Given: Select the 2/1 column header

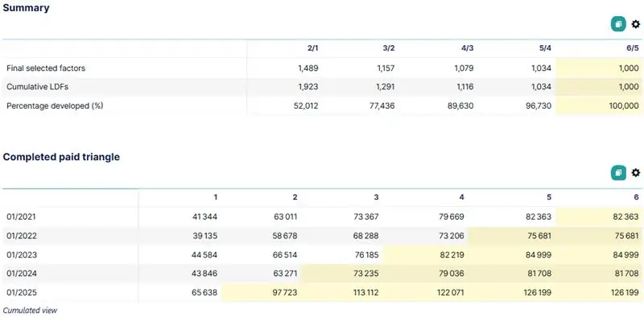Looking at the screenshot, I should click(x=312, y=48).
